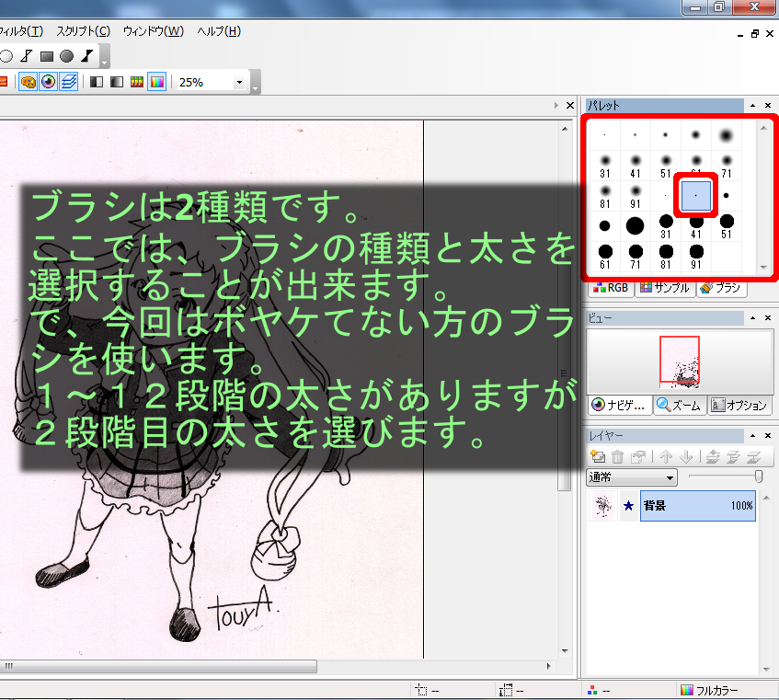Click the new layer icon

pos(598,456)
